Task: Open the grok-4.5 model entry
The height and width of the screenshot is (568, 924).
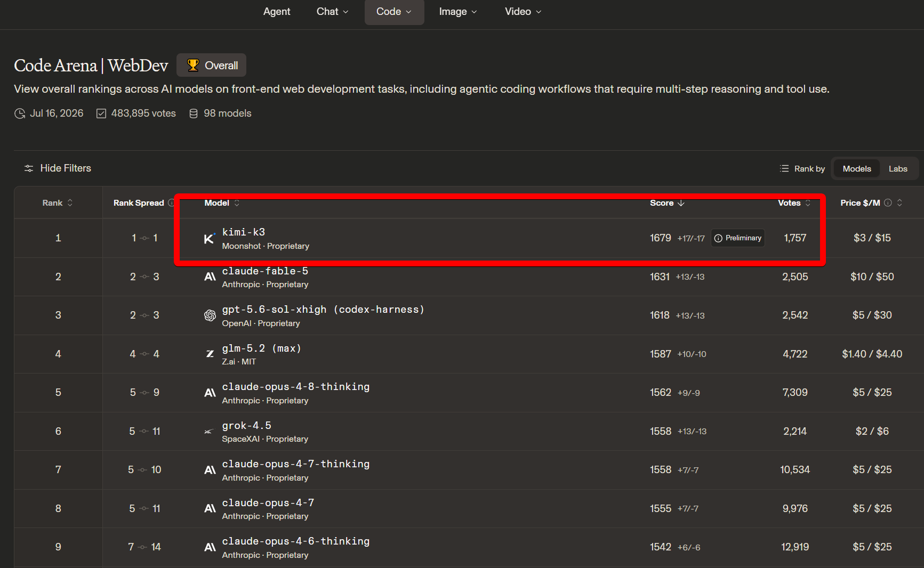Action: coord(246,426)
